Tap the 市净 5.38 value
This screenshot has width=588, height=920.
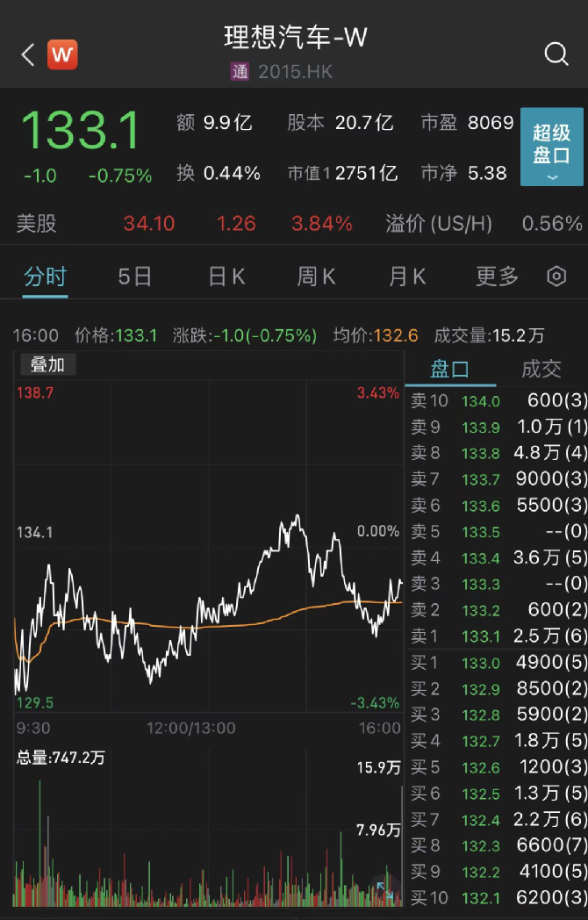point(463,173)
